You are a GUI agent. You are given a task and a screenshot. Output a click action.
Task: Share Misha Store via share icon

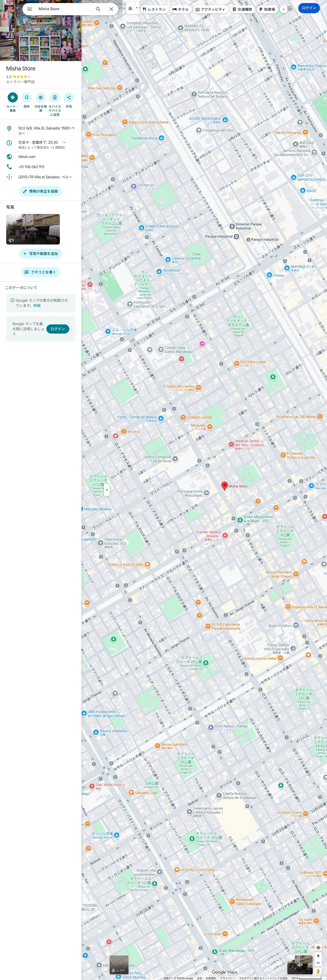(x=69, y=97)
